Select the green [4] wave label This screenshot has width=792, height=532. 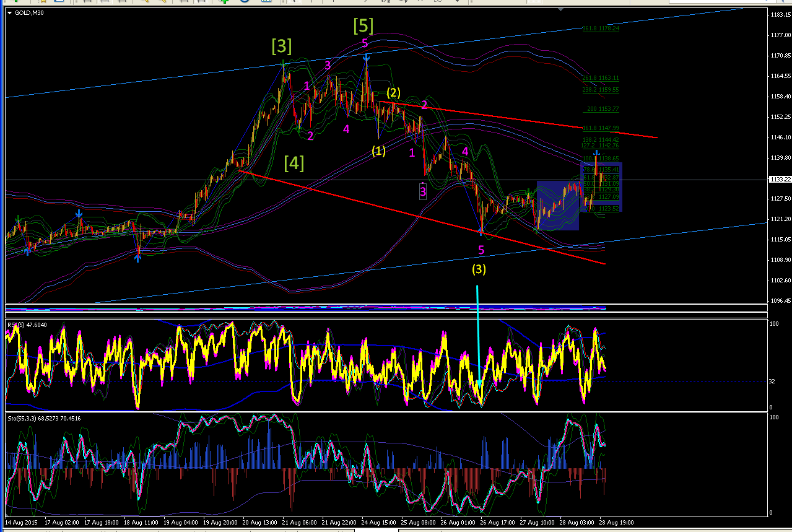click(x=294, y=163)
